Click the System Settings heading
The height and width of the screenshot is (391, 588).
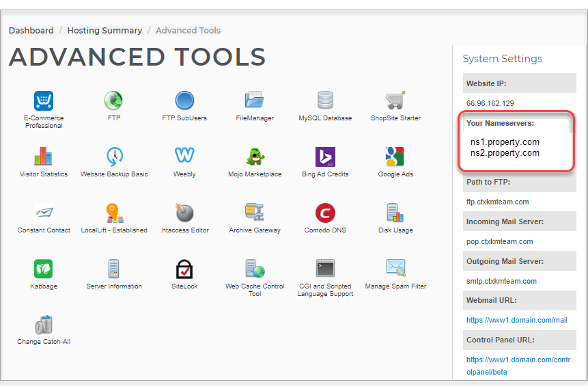tap(502, 59)
